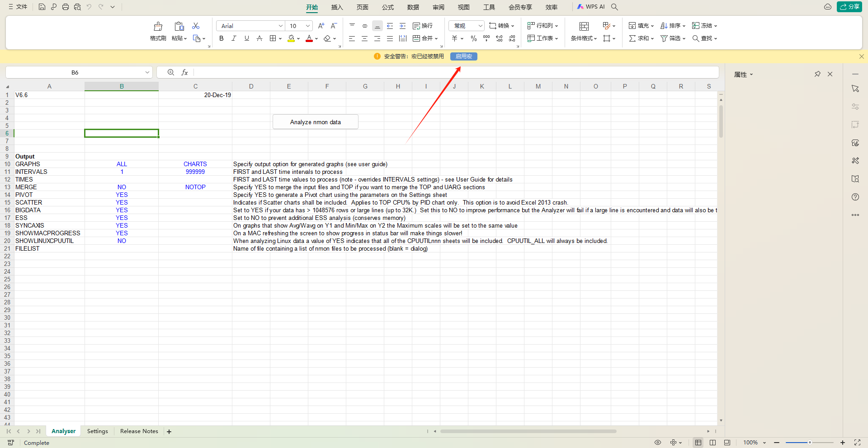Expand the merge cells (合并) dropdown

(x=436, y=38)
